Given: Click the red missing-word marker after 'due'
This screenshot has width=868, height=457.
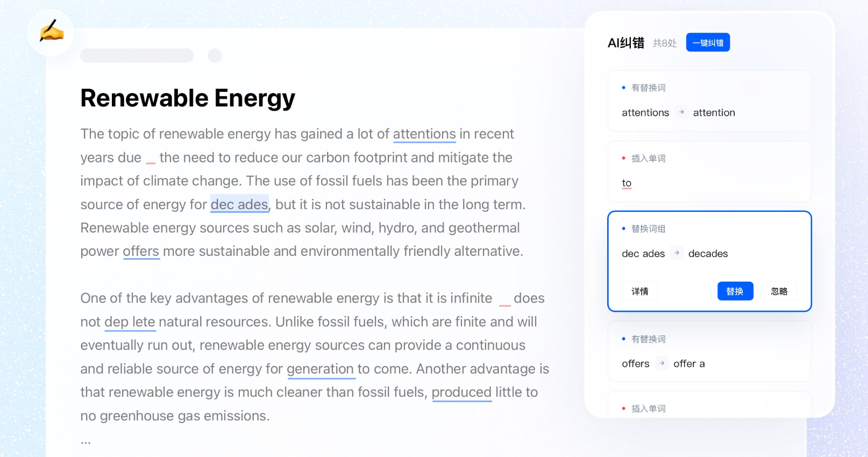Looking at the screenshot, I should tap(151, 161).
